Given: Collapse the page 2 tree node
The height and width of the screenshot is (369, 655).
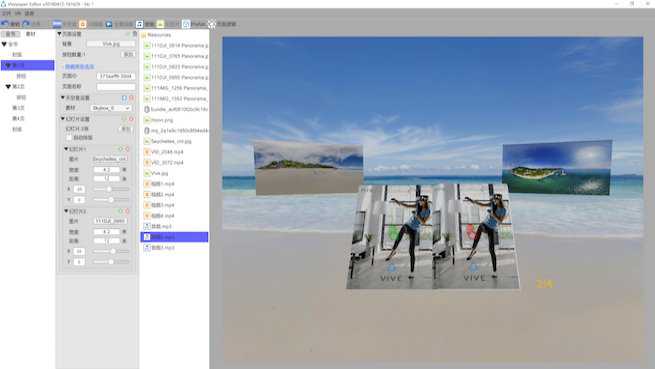Looking at the screenshot, I should click(8, 87).
